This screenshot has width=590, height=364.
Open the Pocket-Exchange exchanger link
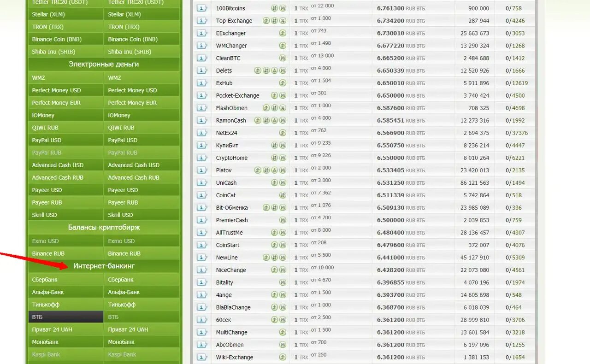click(237, 95)
